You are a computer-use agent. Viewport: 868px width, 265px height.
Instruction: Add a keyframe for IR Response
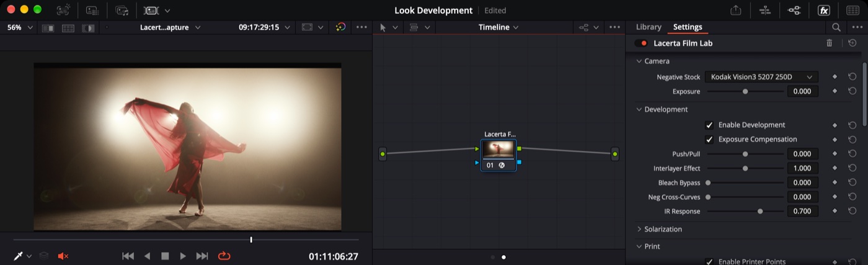pyautogui.click(x=835, y=211)
